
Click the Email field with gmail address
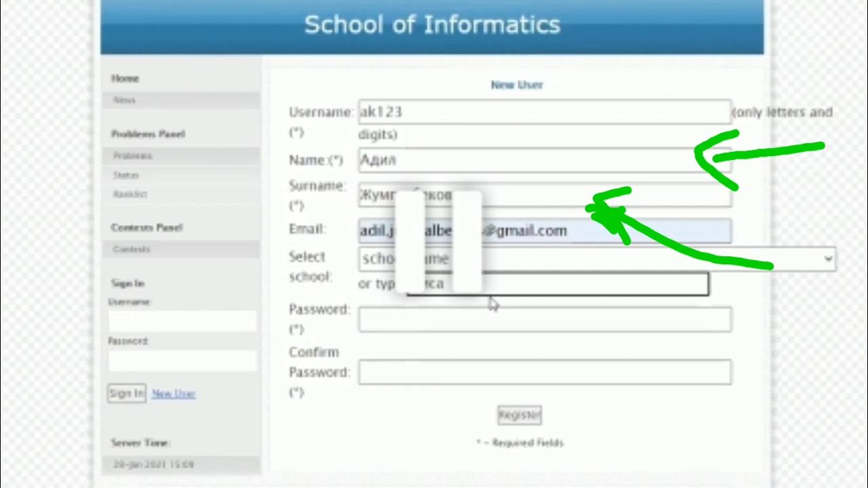pos(545,230)
